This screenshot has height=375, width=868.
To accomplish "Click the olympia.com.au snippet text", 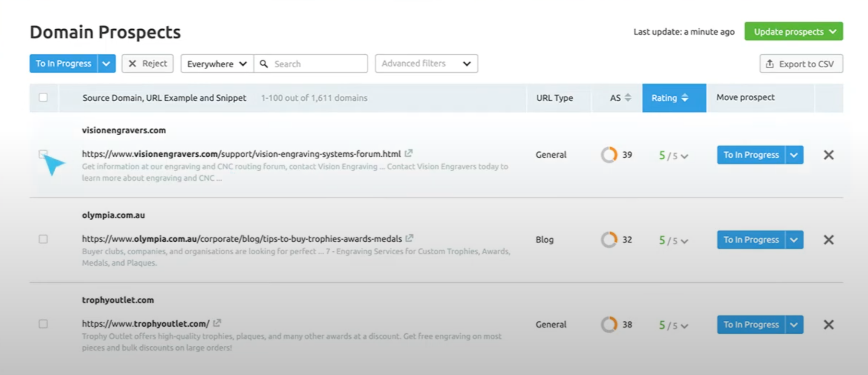I will pos(296,257).
